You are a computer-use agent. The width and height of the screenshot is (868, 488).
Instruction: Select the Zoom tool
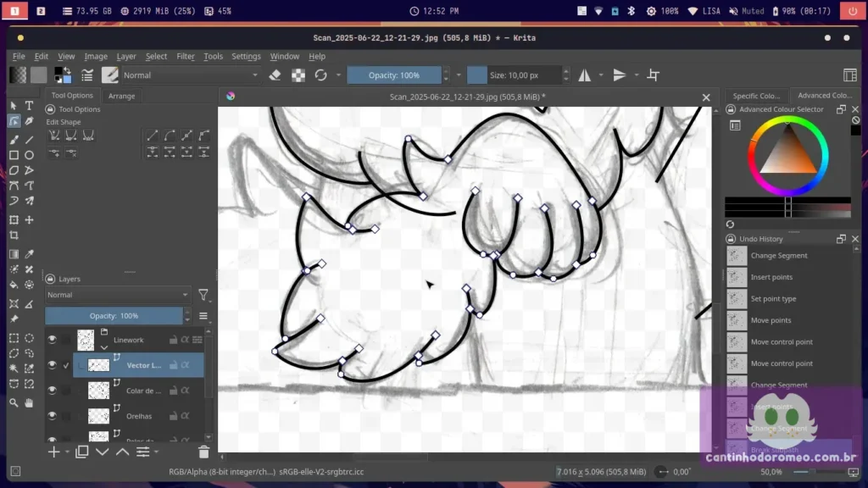(14, 402)
